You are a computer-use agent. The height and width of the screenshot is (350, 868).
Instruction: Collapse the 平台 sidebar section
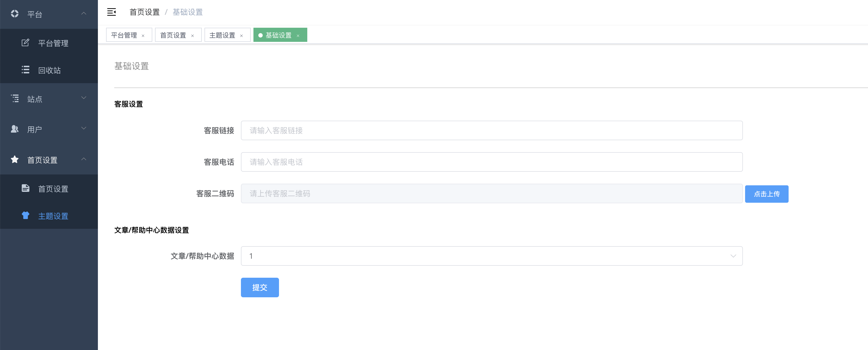click(x=83, y=14)
